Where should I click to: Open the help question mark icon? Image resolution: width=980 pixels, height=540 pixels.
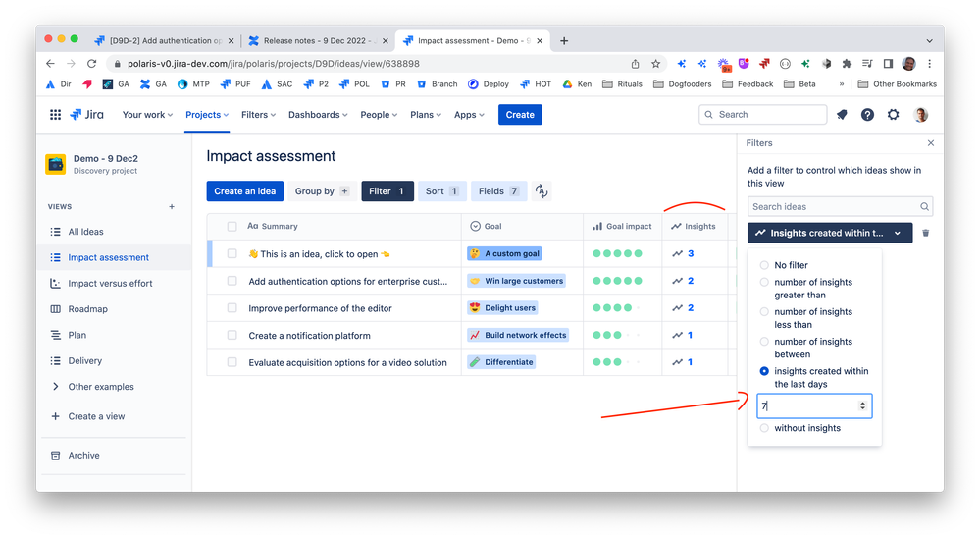[x=867, y=115]
